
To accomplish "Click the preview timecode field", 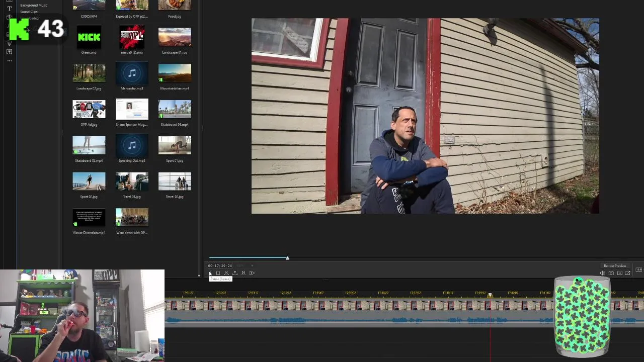I will [x=220, y=265].
